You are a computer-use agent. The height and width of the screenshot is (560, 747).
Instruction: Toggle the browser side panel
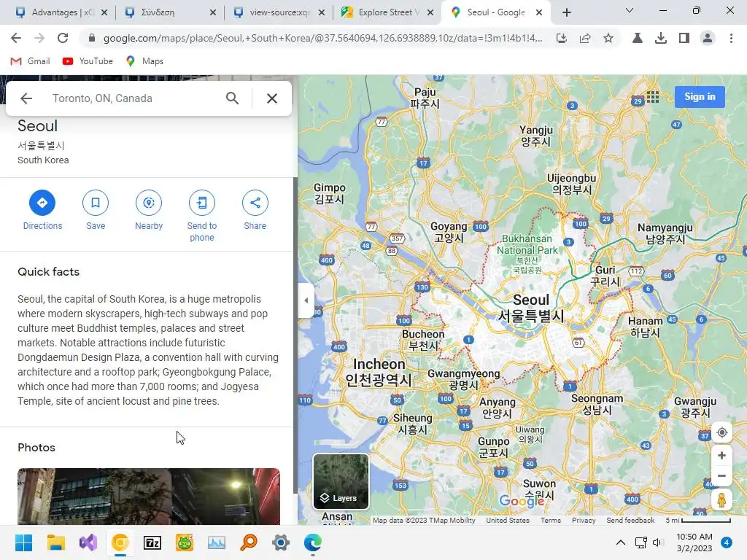684,38
